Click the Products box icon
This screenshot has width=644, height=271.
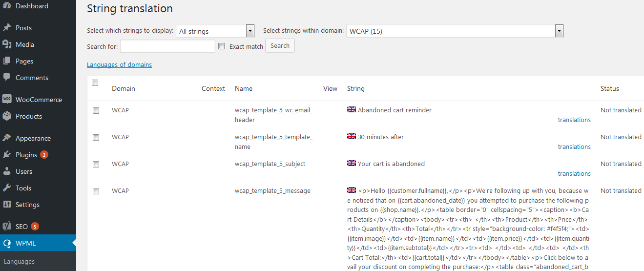point(7,116)
